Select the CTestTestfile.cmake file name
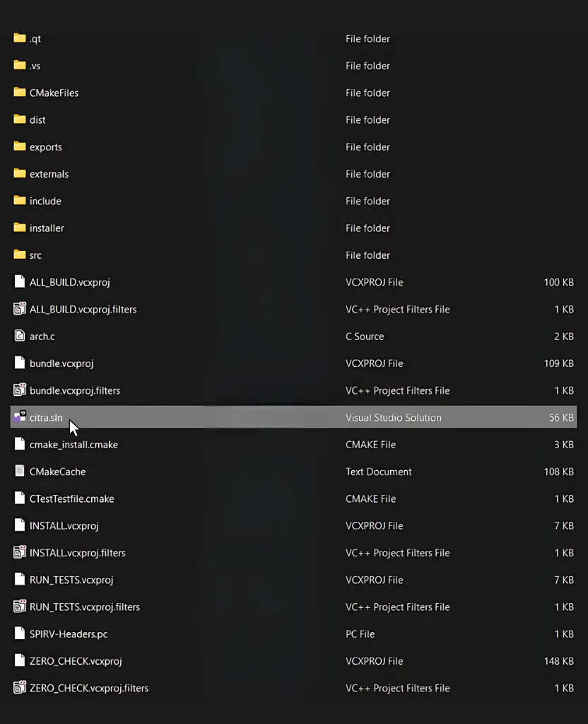 tap(71, 499)
